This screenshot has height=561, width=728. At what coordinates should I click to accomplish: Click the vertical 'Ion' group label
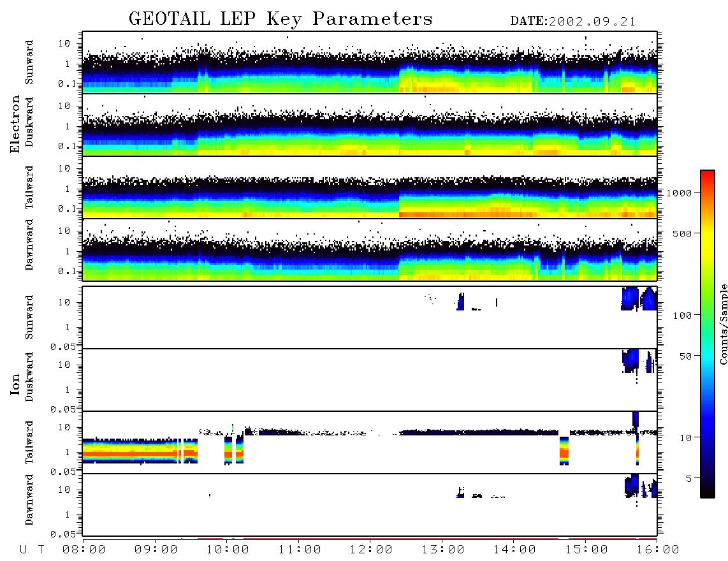click(x=15, y=384)
